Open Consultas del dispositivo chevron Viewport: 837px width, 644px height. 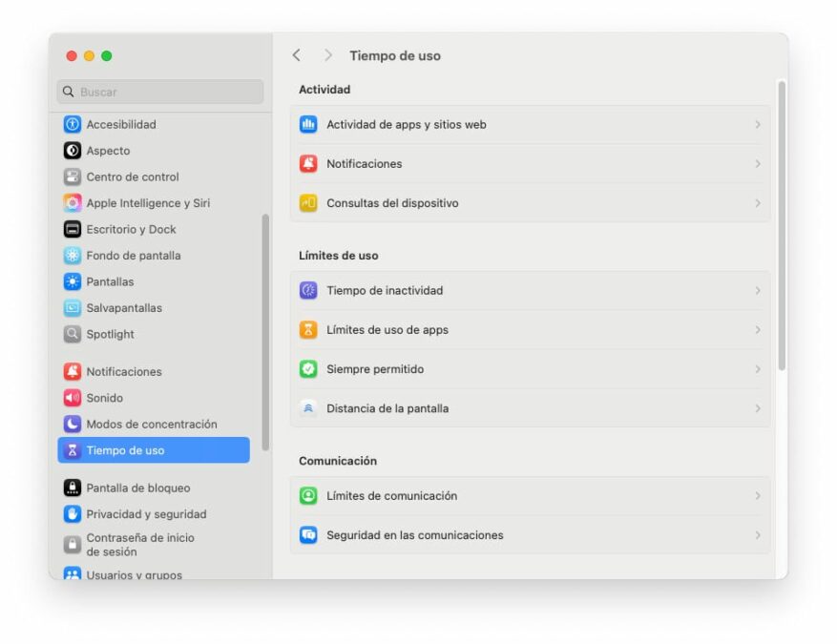[758, 203]
